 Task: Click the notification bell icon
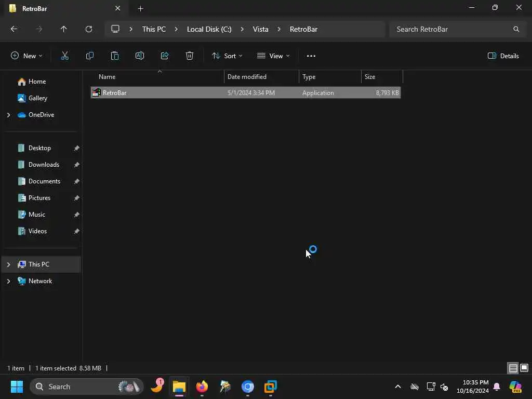(497, 387)
